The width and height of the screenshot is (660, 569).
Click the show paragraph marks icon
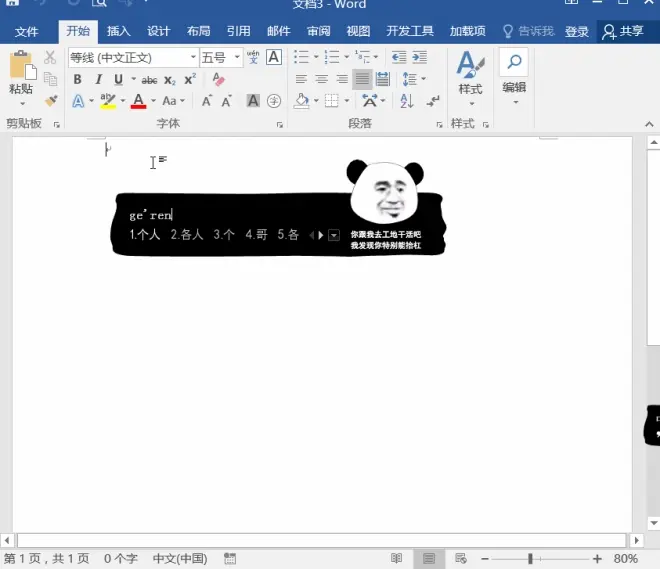pyautogui.click(x=433, y=101)
